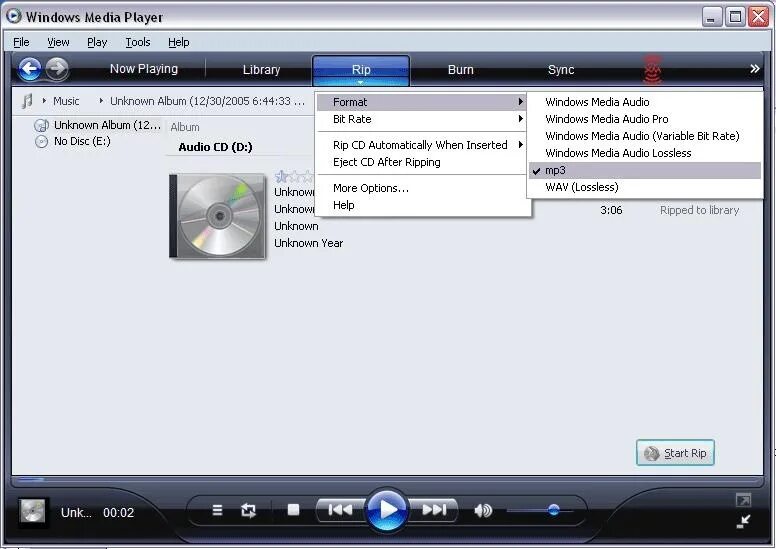Show more tabs with double chevron
This screenshot has width=776, height=549.
(x=754, y=69)
